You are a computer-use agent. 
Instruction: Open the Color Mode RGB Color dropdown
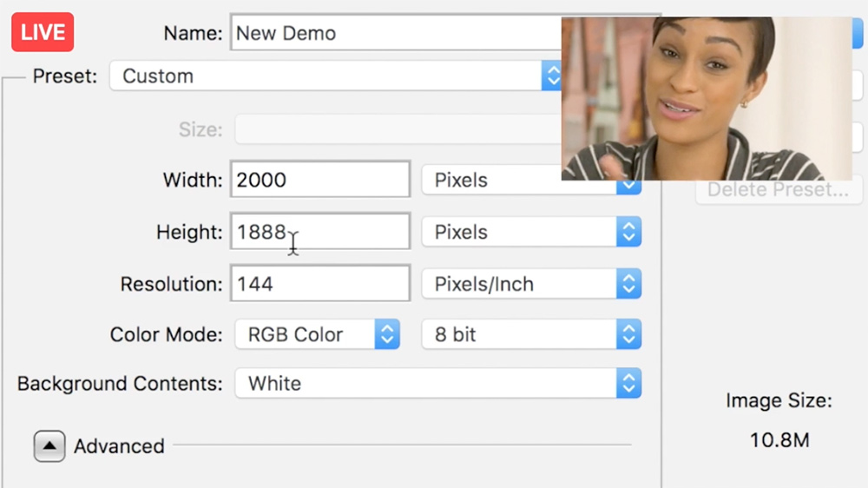pyautogui.click(x=317, y=334)
